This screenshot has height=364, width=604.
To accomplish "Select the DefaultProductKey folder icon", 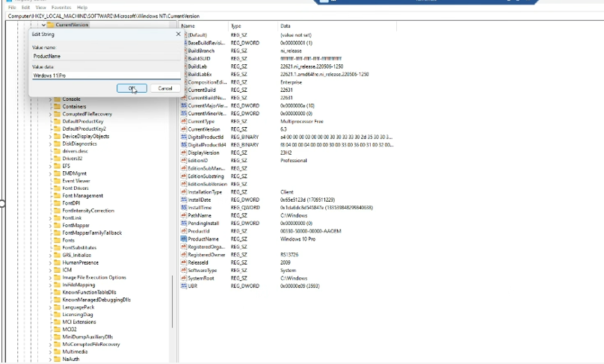I will tap(57, 121).
